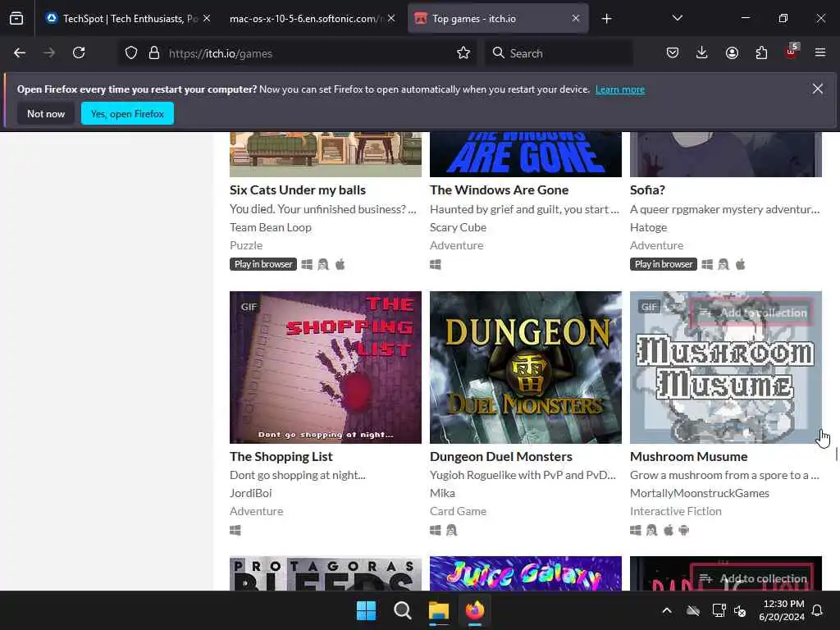Screen dimensions: 840x630
Task: Visit Hatoge author page
Action: pos(648,227)
